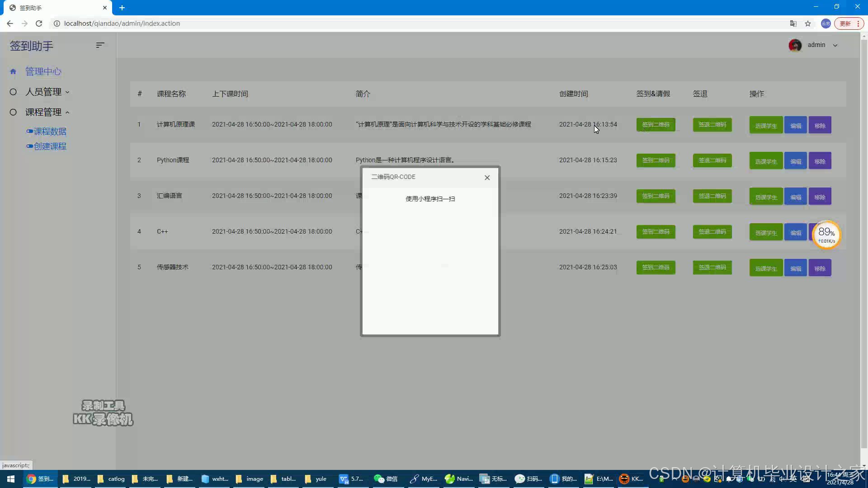Show 签到二维码 for Python课程
This screenshot has width=868, height=488.
pyautogui.click(x=656, y=160)
